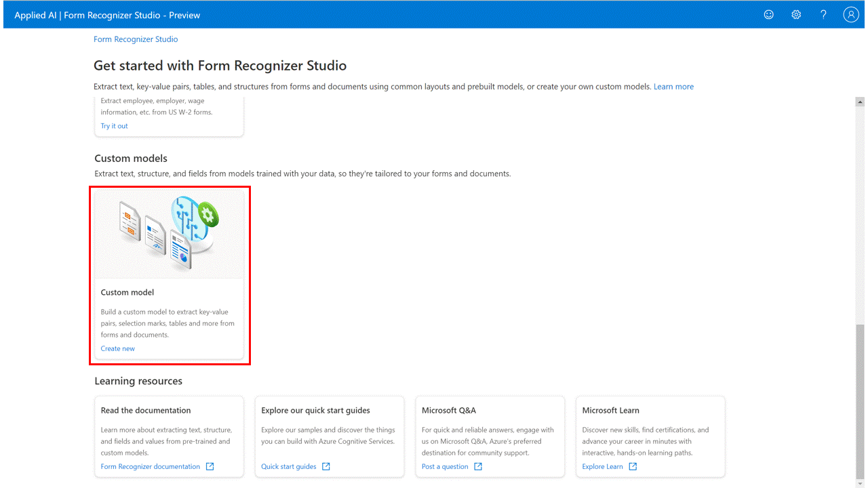Open the user account profile icon
Screen dimensions: 868x488
point(851,14)
